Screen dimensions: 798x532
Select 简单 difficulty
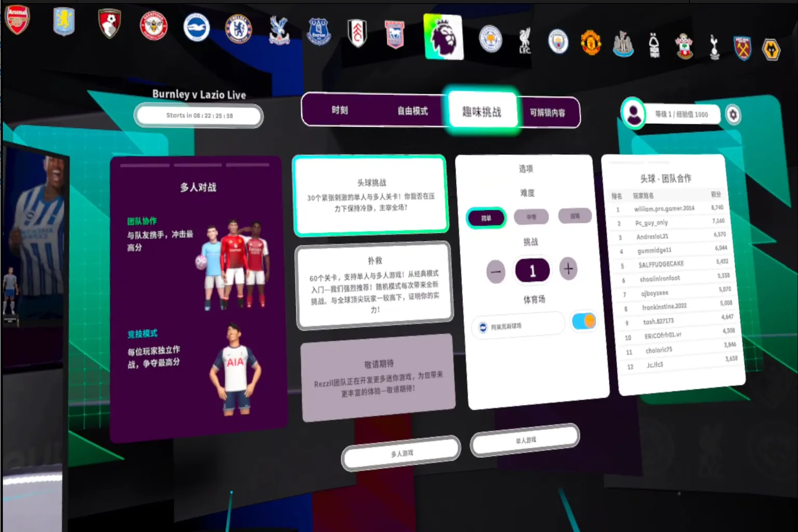486,218
